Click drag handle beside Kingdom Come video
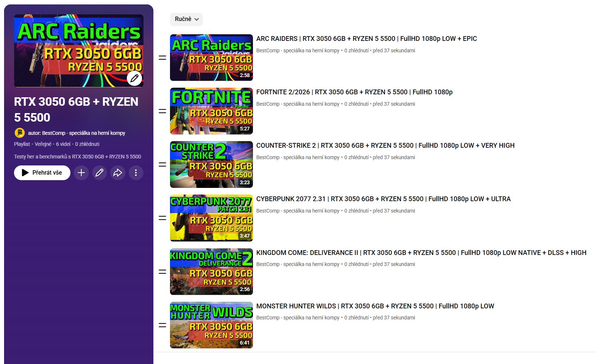The image size is (597, 364). tap(162, 272)
